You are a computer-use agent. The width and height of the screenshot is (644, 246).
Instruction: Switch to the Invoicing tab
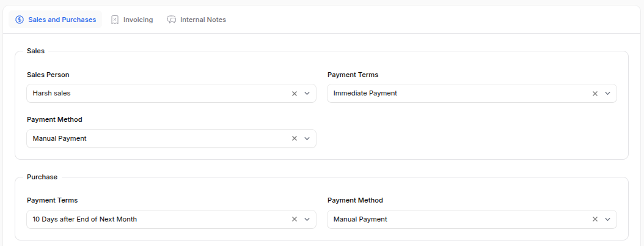137,20
